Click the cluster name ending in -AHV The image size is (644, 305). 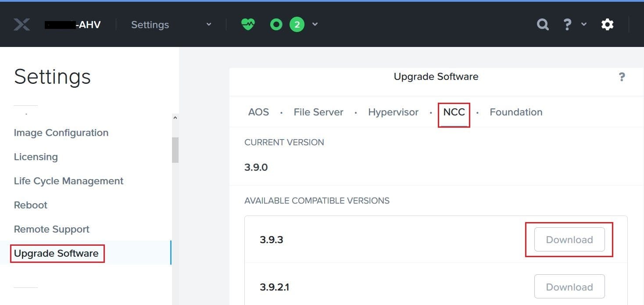click(x=73, y=25)
